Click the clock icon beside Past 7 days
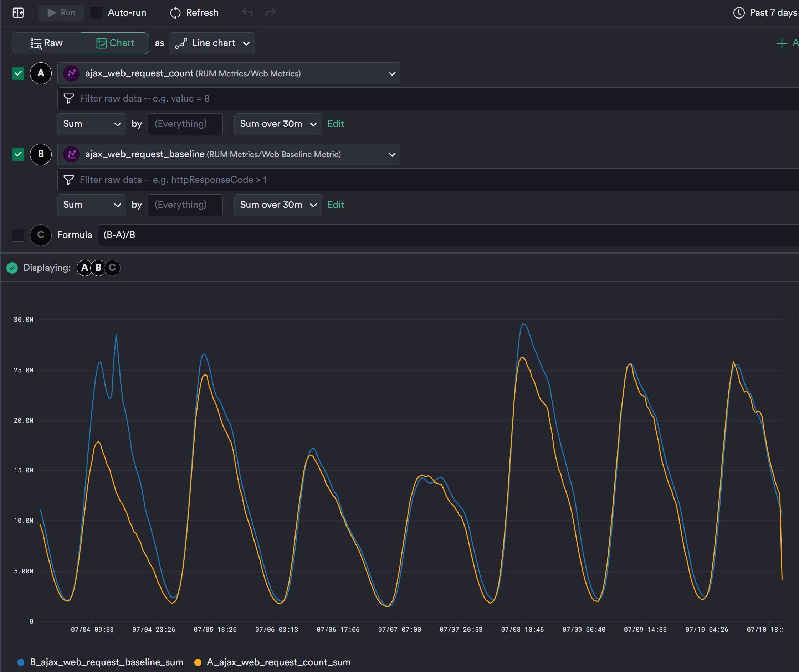 [738, 12]
